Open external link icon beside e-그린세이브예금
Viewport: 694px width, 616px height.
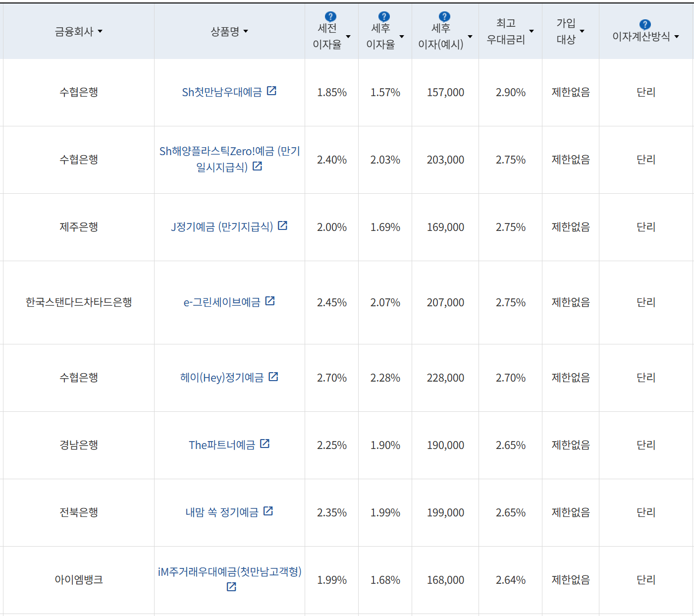(x=269, y=301)
